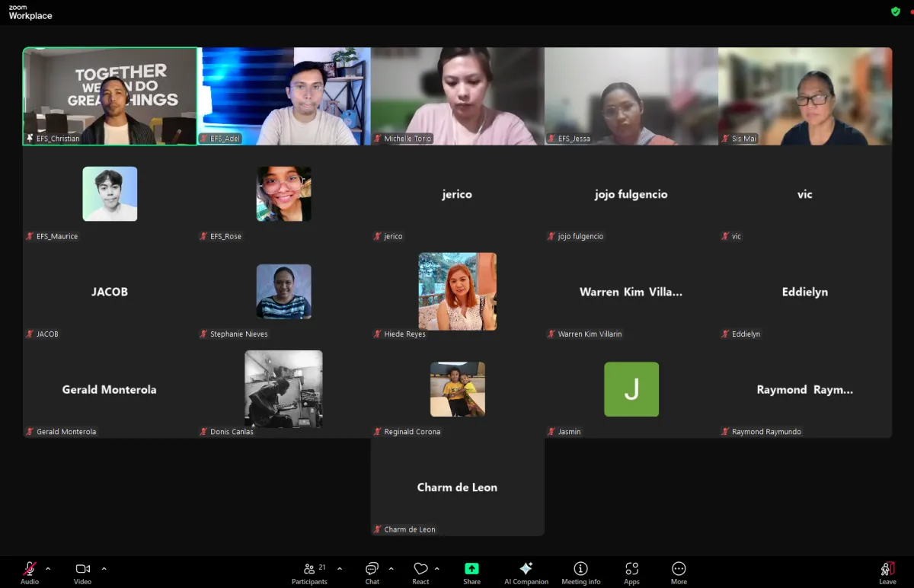Screen dimensions: 914x588
Task: Click muted mic icon beside Charm de Leon
Action: pyautogui.click(x=378, y=529)
